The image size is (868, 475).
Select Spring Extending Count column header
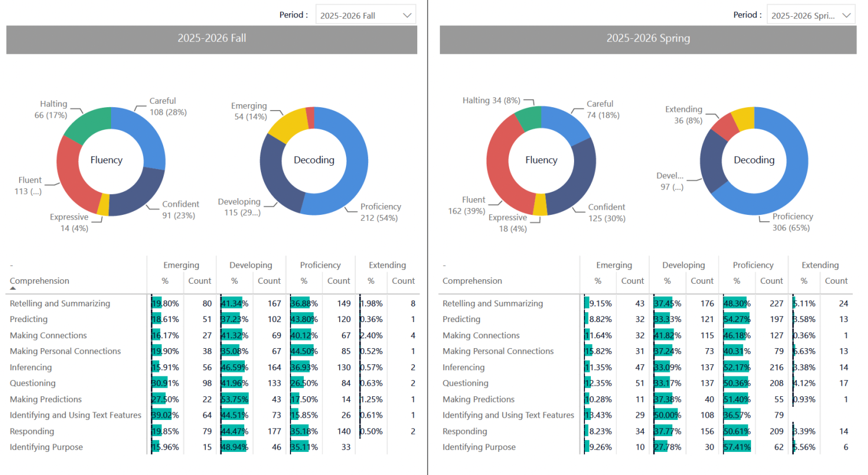[x=836, y=281]
